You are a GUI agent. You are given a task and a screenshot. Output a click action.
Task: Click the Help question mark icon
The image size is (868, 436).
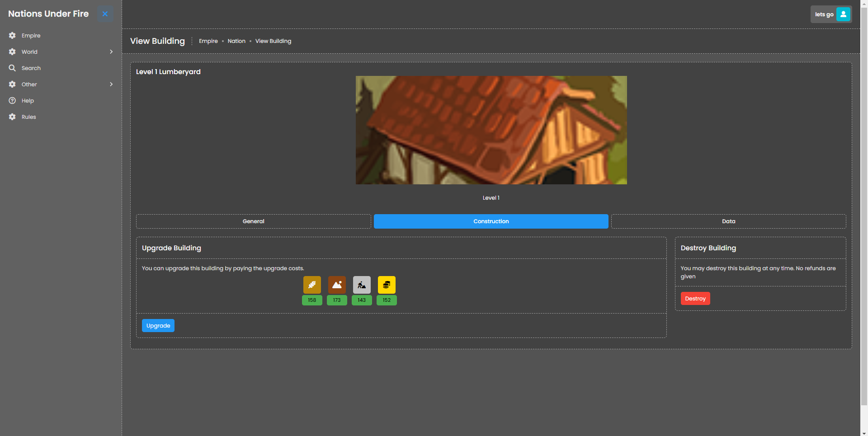pos(12,100)
